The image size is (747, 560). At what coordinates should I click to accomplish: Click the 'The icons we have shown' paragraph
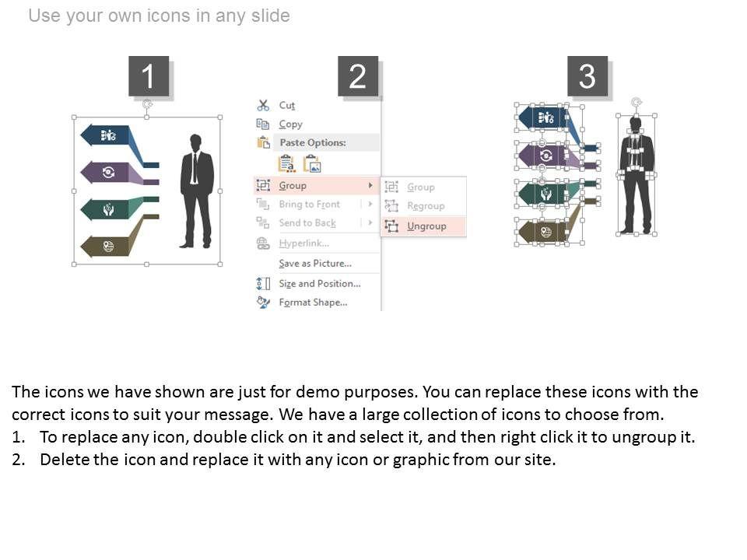[355, 403]
